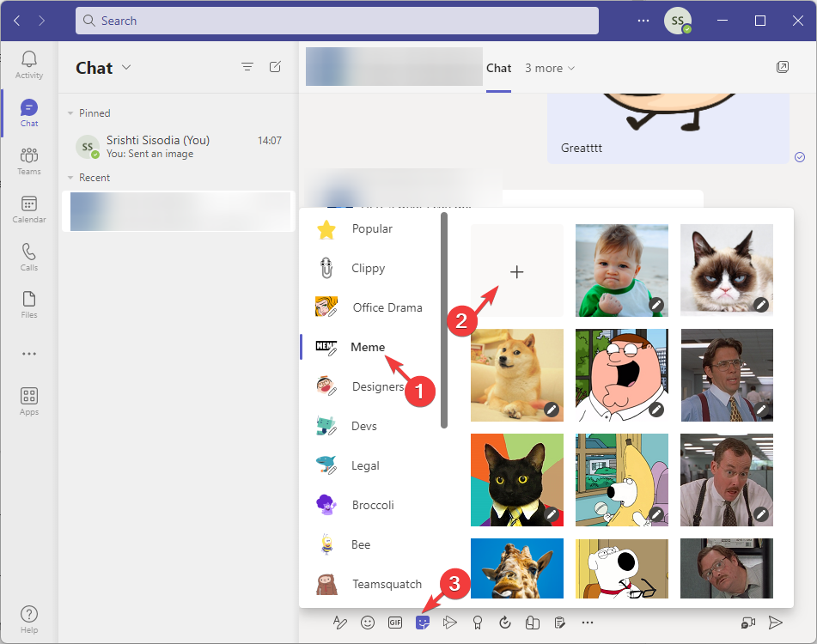Focus the Search box
The image size is (817, 644).
pyautogui.click(x=337, y=21)
